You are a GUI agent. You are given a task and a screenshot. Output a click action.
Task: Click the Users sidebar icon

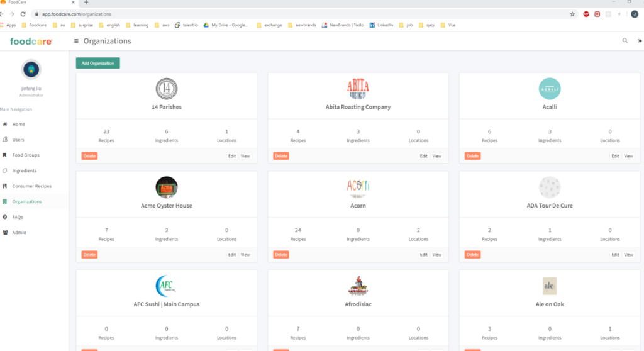pyautogui.click(x=5, y=140)
